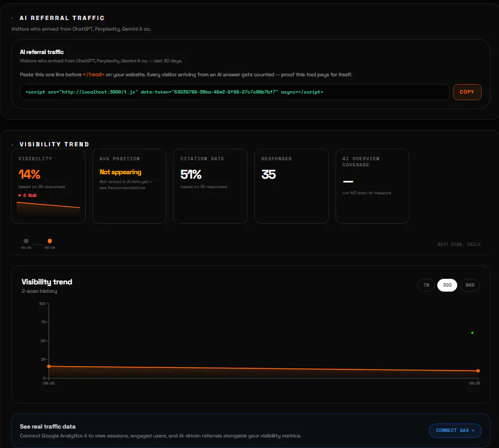499x448 pixels.
Task: Select the 30D range pill
Action: pos(447,285)
